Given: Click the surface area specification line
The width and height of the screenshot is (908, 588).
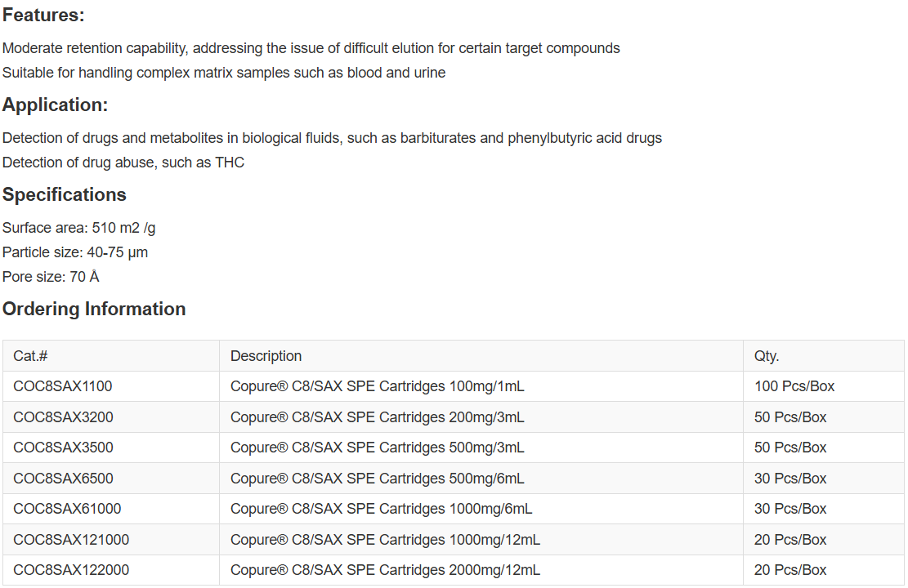Looking at the screenshot, I should click(78, 228).
